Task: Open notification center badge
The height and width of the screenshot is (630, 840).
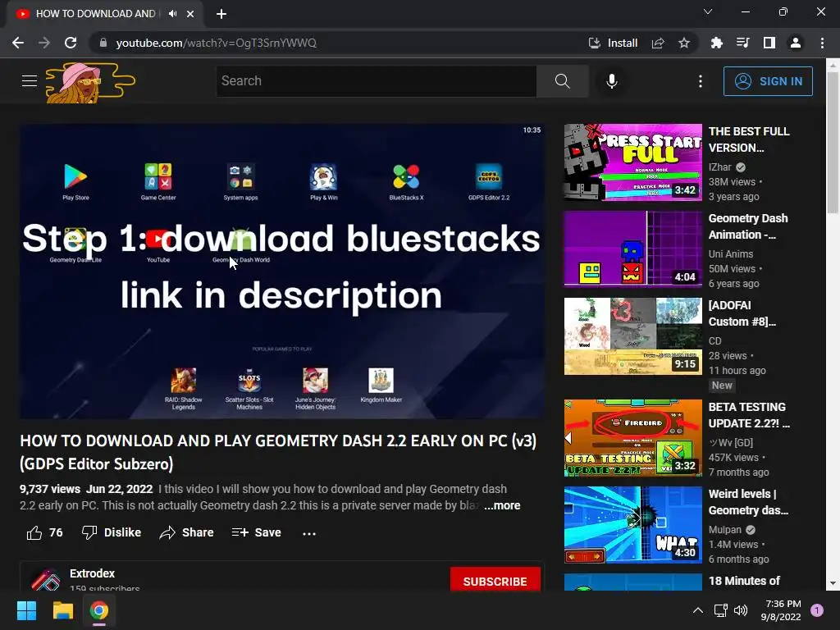Action: point(817,610)
